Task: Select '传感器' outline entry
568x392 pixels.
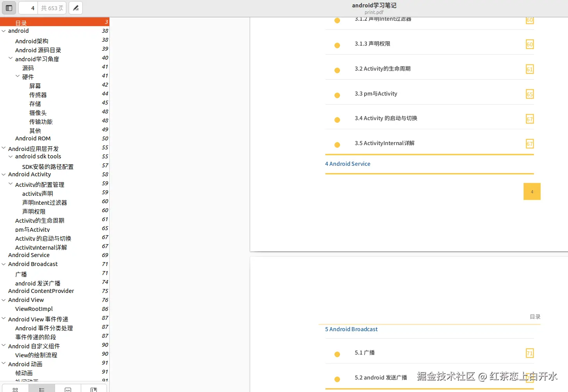Action: click(38, 95)
